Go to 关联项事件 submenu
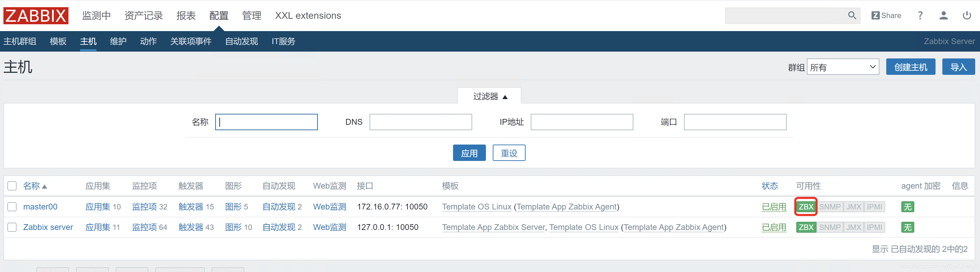Image resolution: width=980 pixels, height=272 pixels. tap(191, 41)
